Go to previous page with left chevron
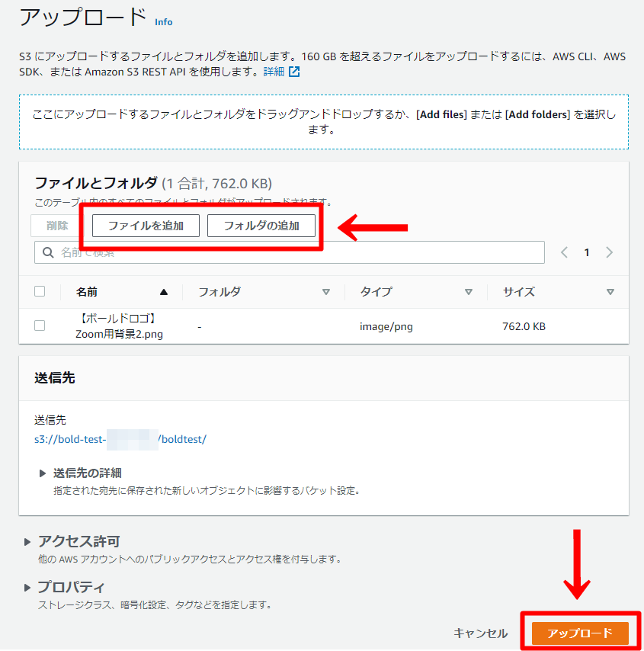Image resolution: width=644 pixels, height=651 pixels. (564, 252)
